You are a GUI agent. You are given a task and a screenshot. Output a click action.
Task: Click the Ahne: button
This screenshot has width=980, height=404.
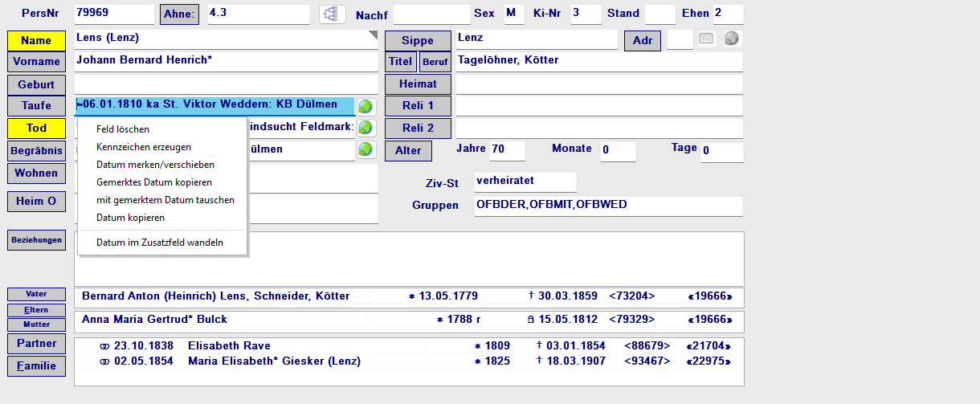[x=179, y=14]
